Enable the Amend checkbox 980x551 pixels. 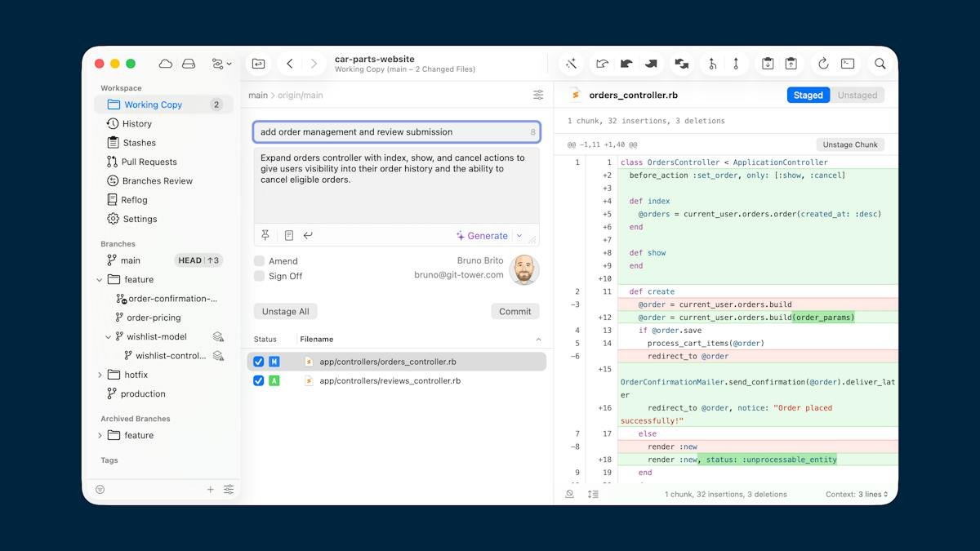[x=259, y=261]
